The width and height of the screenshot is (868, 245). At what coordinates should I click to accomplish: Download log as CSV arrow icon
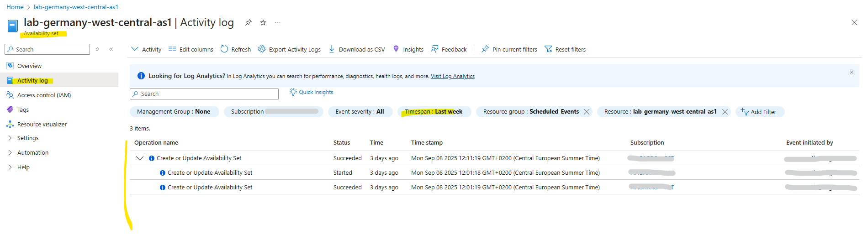(x=332, y=49)
